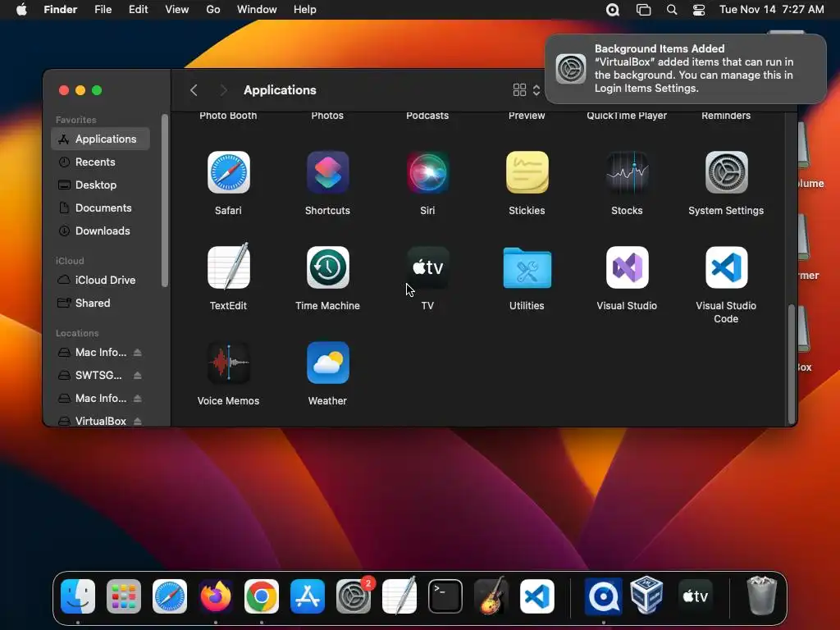Open the View menu
Viewport: 840px width, 630px height.
(177, 10)
